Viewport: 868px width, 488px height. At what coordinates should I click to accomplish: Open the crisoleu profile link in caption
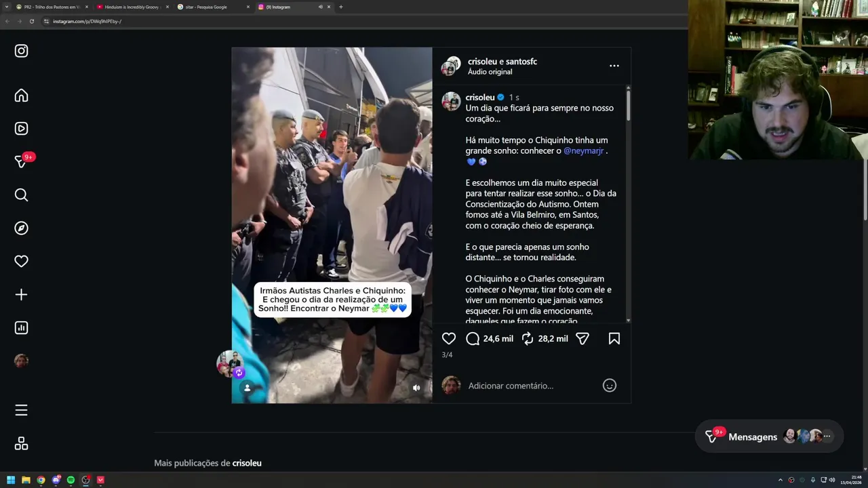pyautogui.click(x=480, y=98)
